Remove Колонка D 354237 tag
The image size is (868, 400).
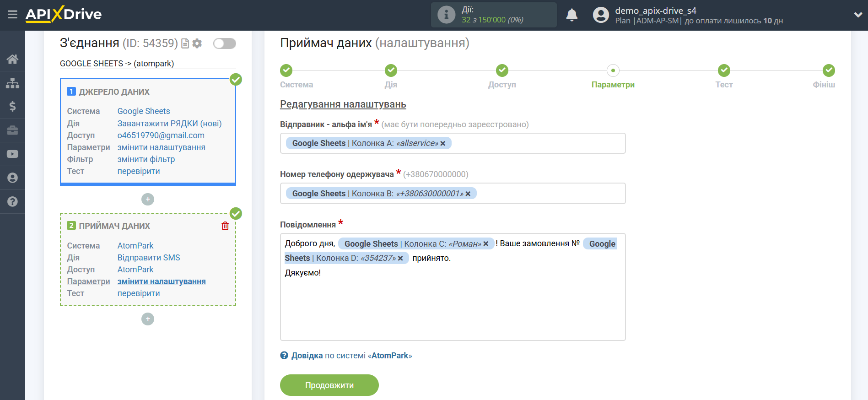[400, 259]
